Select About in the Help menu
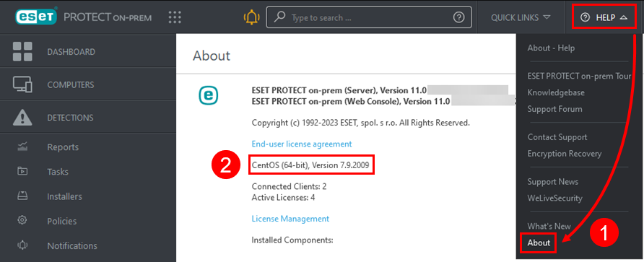The width and height of the screenshot is (644, 262). pos(539,243)
